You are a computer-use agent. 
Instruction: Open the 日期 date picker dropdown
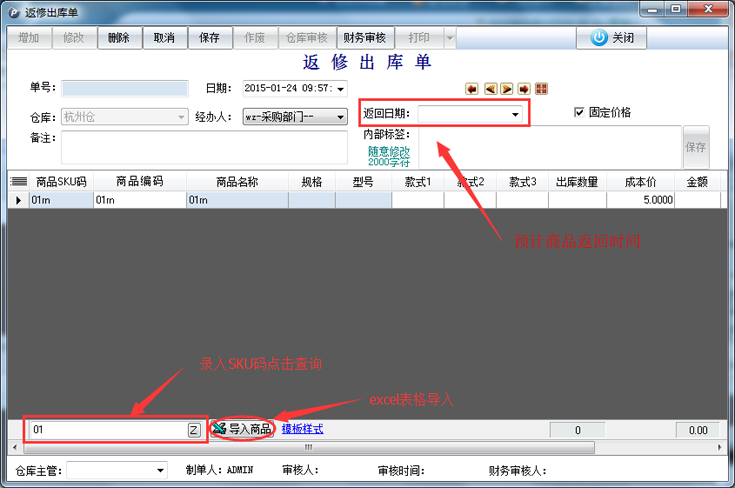pos(342,89)
